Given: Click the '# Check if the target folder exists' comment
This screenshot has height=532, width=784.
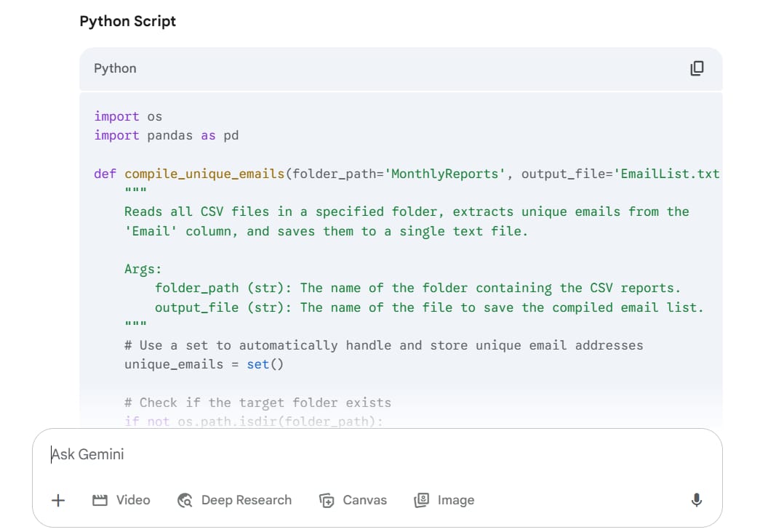Looking at the screenshot, I should [257, 403].
